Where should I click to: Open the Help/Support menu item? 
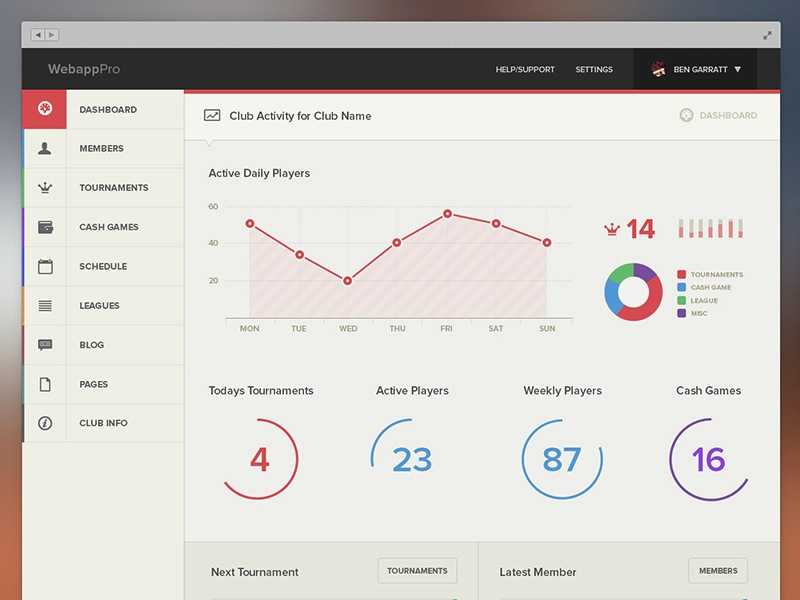point(524,69)
